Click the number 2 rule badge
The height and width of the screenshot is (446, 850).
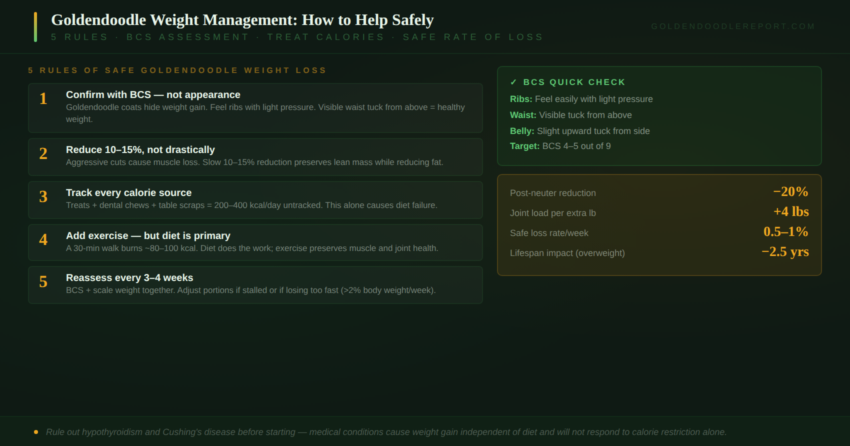point(43,153)
